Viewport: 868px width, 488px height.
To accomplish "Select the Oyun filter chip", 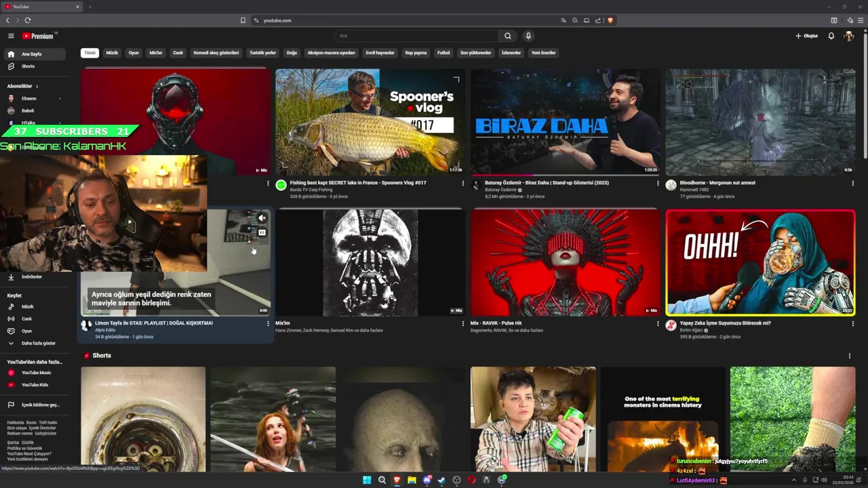I will (134, 53).
